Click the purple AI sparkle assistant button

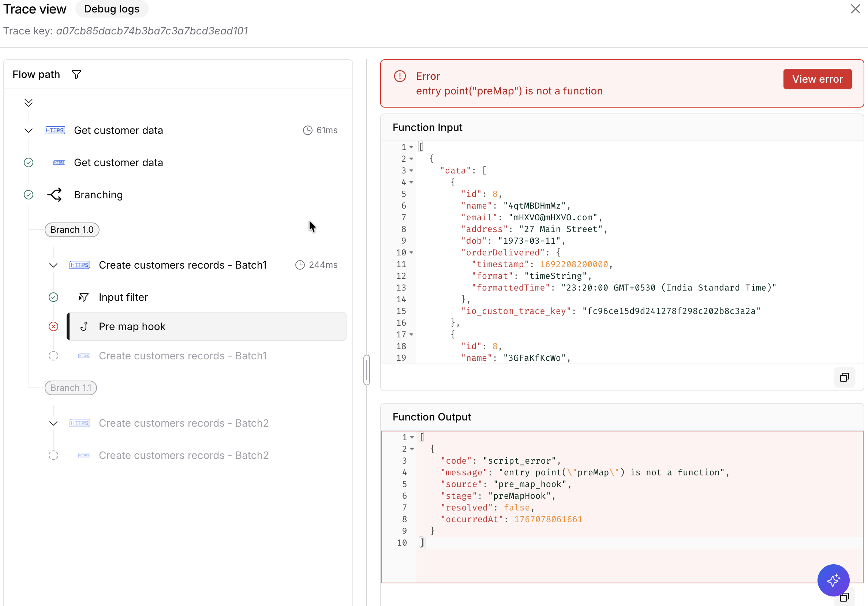click(x=833, y=580)
